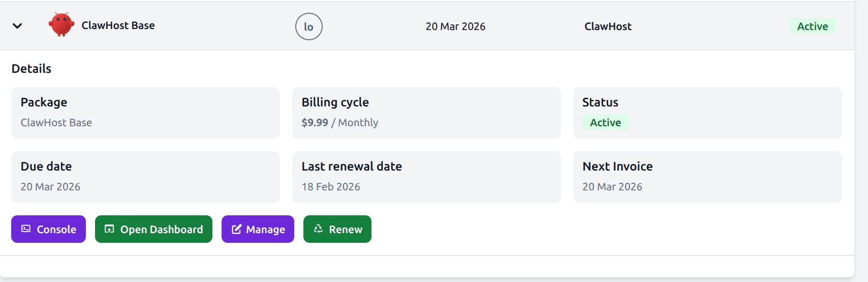Click the Open Dashboard window icon

point(109,229)
